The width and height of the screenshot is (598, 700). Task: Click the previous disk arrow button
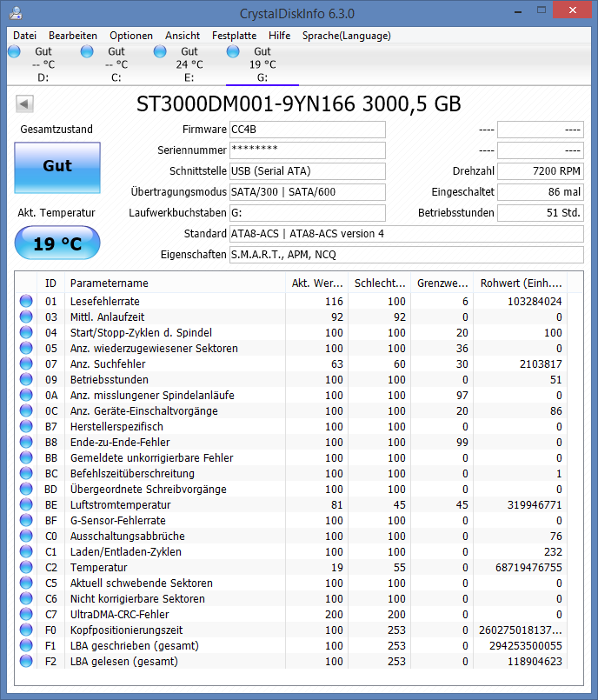[x=24, y=104]
